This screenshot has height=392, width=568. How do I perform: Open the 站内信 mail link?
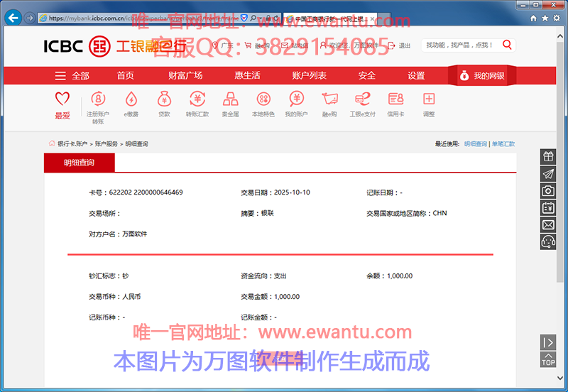tap(295, 45)
